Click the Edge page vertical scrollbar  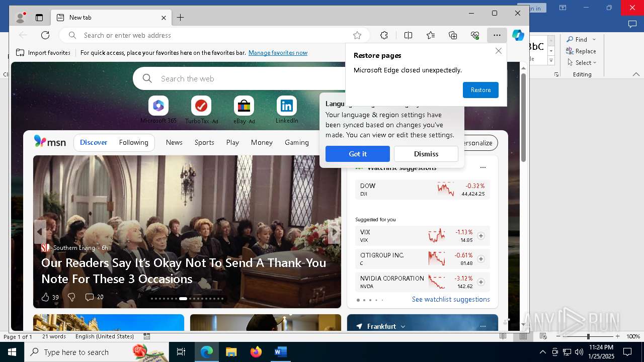click(523, 118)
